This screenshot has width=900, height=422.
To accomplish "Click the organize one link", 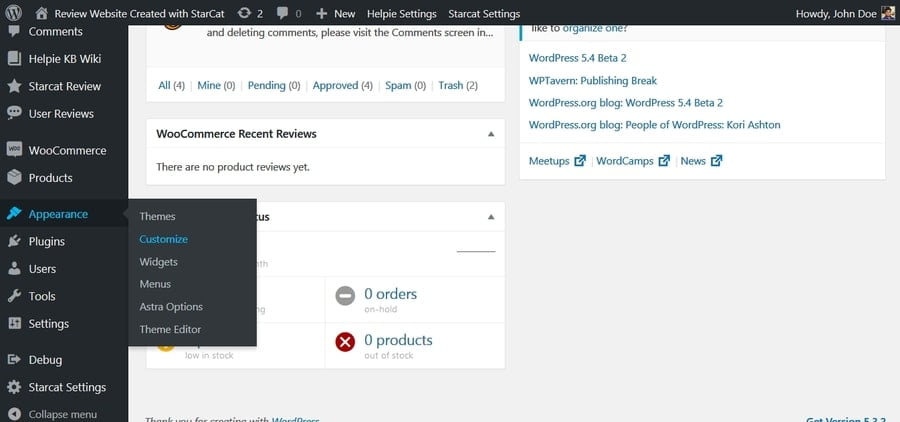I will pyautogui.click(x=595, y=28).
